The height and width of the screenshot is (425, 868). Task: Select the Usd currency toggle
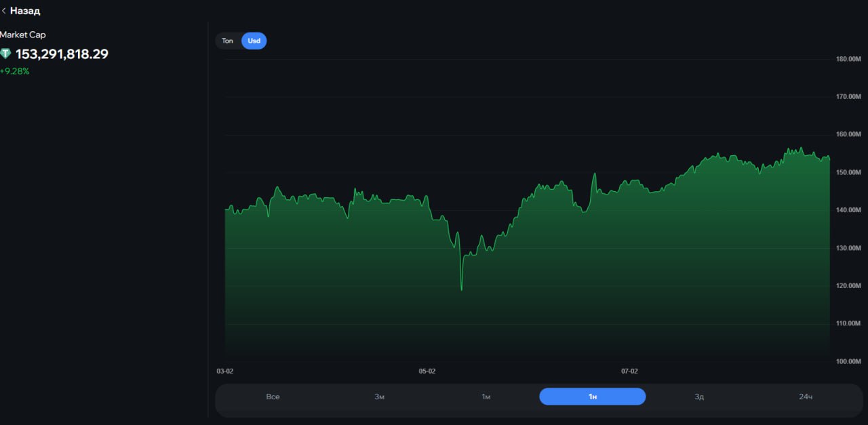point(254,41)
